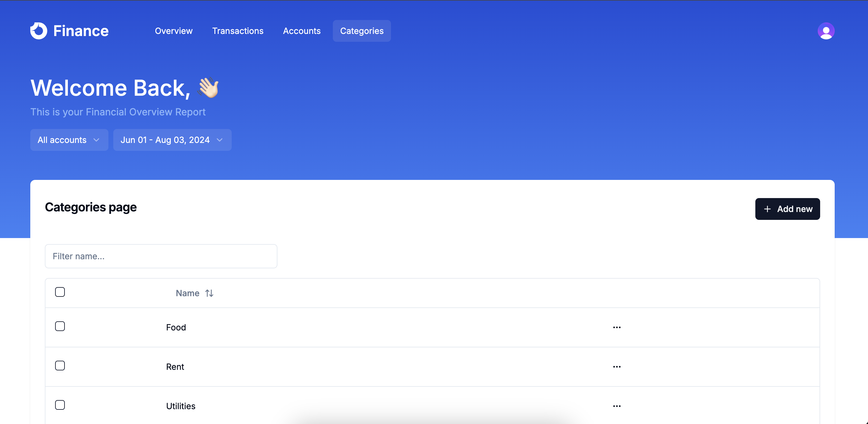Click the sort icon next to Name
868x424 pixels.
point(209,293)
